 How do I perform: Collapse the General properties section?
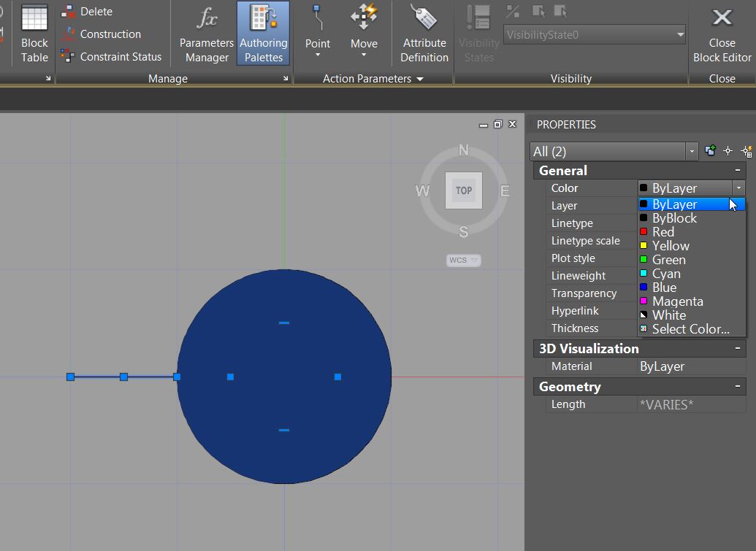point(738,171)
